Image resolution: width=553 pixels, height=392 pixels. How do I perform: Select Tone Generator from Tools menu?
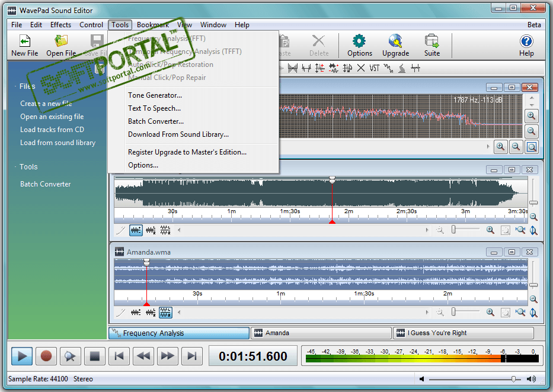155,95
